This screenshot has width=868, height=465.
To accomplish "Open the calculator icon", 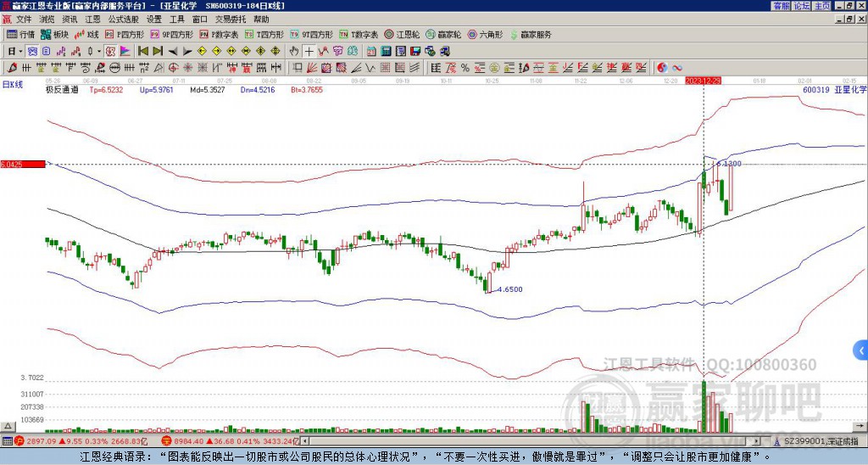I will point(386,51).
